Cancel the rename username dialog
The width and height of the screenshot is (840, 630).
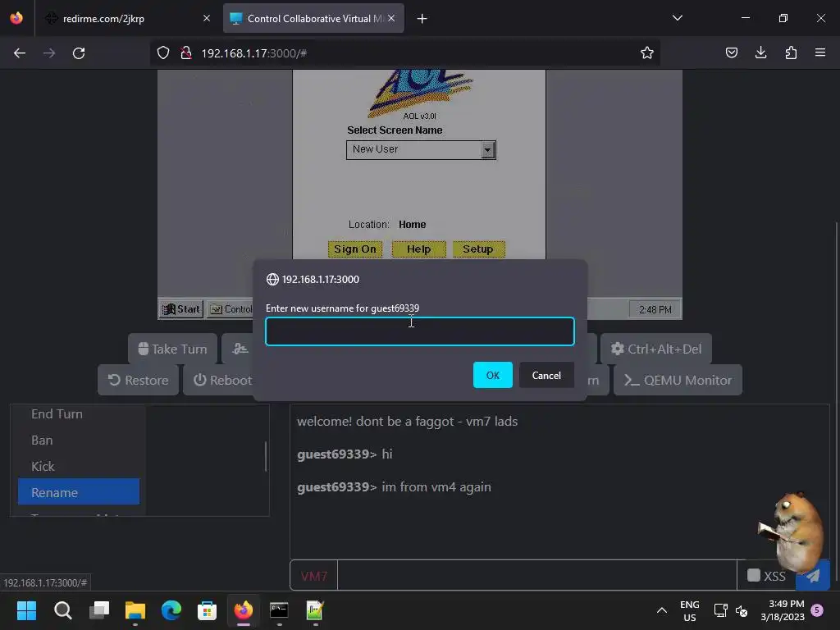pyautogui.click(x=546, y=375)
